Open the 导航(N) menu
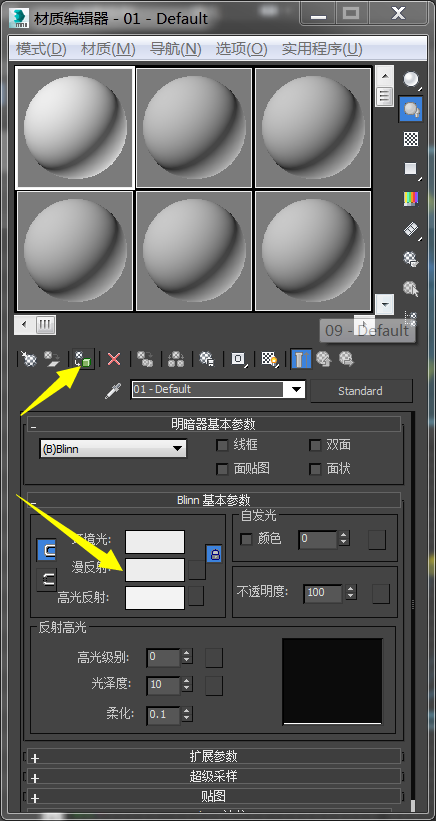The width and height of the screenshot is (436, 821). pos(176,49)
